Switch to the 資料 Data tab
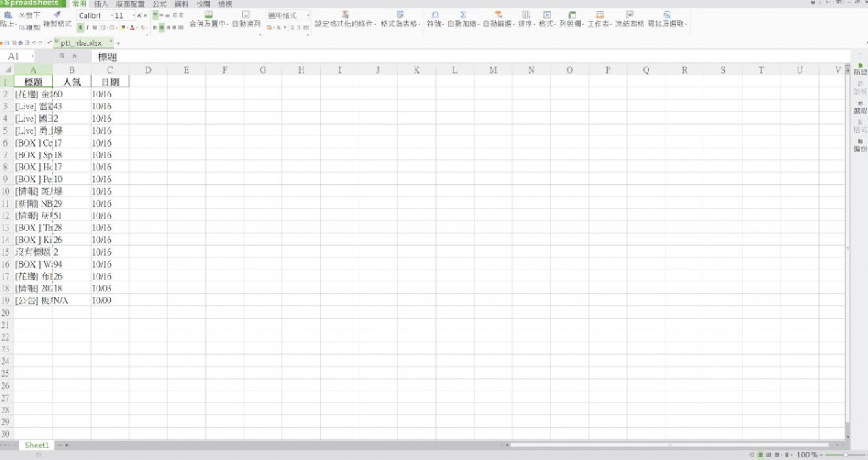The height and width of the screenshot is (460, 868). click(x=181, y=4)
